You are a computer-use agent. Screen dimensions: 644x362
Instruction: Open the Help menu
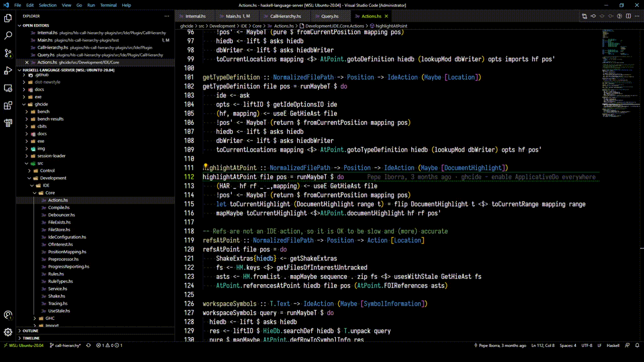[126, 5]
